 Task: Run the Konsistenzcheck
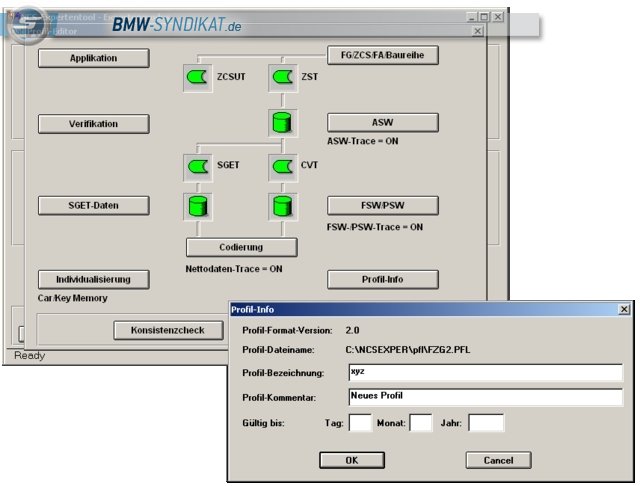tap(168, 330)
